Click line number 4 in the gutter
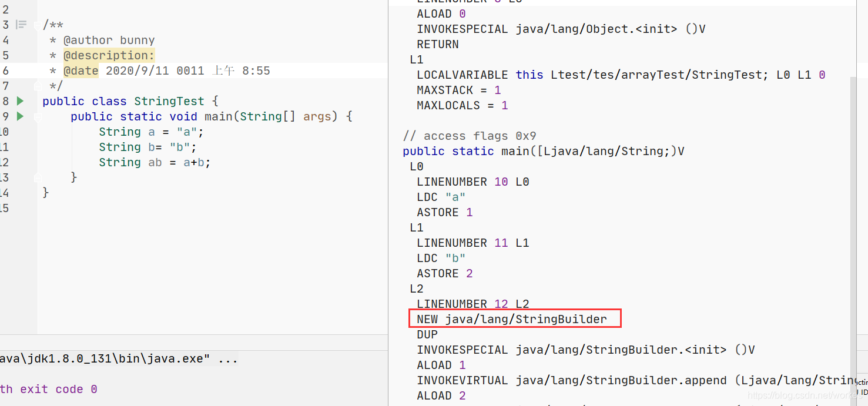 (5, 40)
